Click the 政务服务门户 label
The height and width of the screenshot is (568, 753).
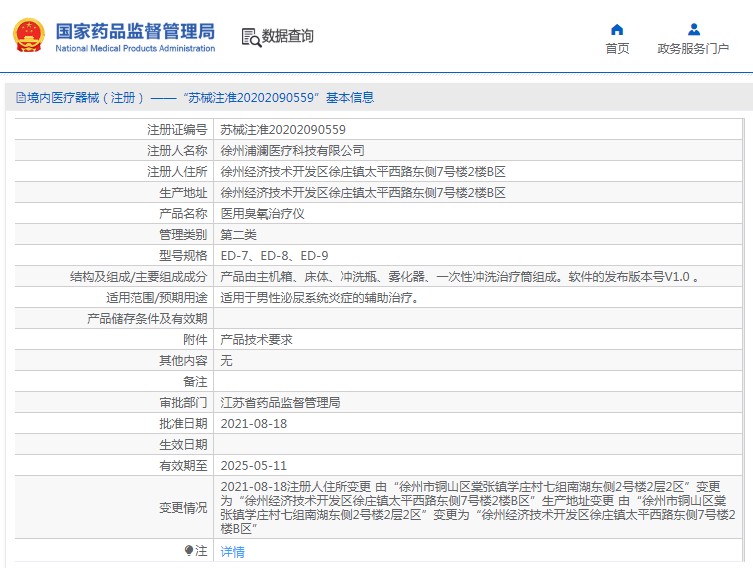tap(693, 48)
